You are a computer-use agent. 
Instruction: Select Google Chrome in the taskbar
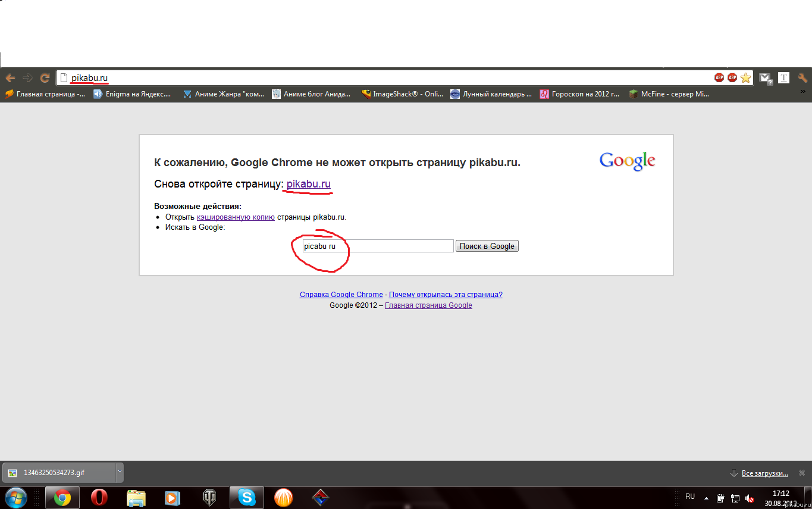62,498
